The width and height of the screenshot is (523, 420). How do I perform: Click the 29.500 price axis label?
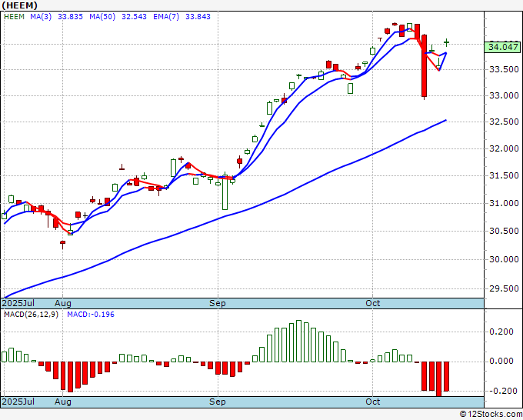[504, 288]
